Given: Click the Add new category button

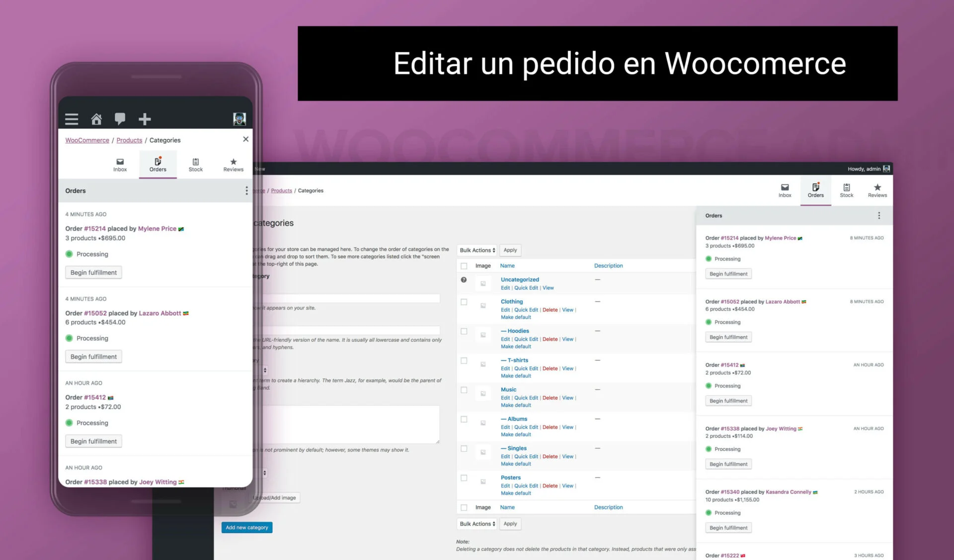Looking at the screenshot, I should (246, 527).
